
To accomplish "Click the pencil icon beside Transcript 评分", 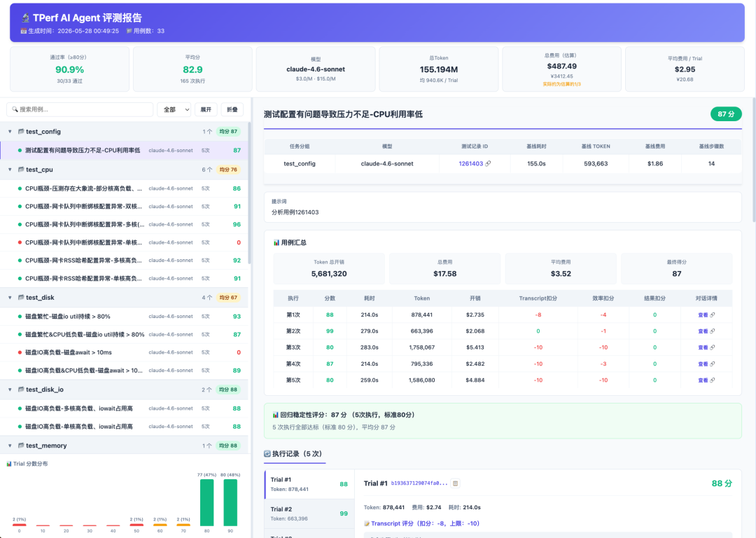I will click(x=366, y=523).
